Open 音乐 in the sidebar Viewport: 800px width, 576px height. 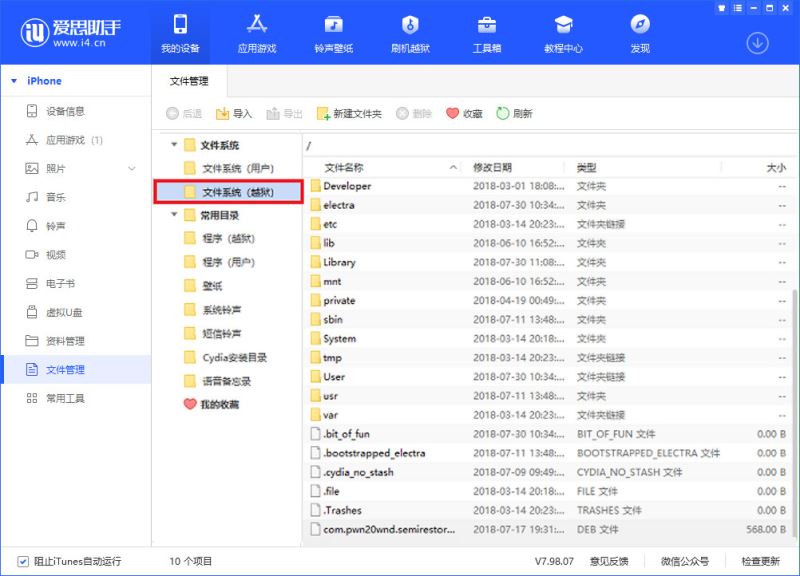click(77, 197)
